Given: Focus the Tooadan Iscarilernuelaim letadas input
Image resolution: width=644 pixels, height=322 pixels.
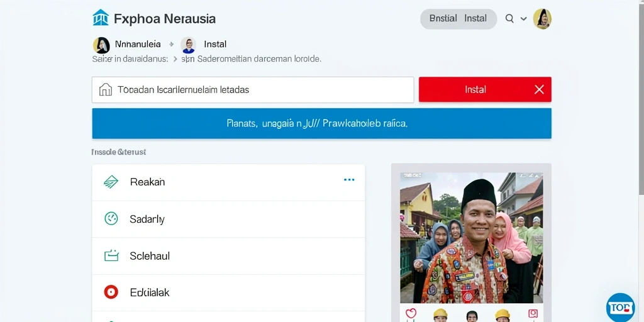Looking at the screenshot, I should point(253,89).
